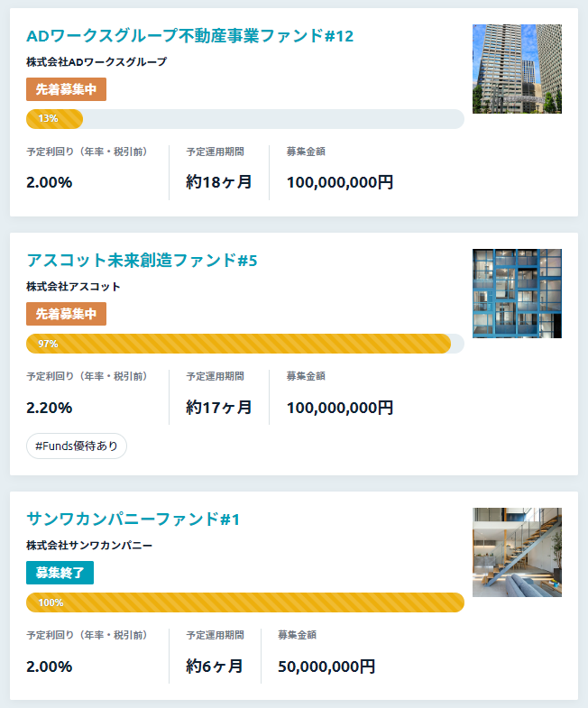
Task: Click the blue glass facade thumbnail
Action: click(517, 293)
